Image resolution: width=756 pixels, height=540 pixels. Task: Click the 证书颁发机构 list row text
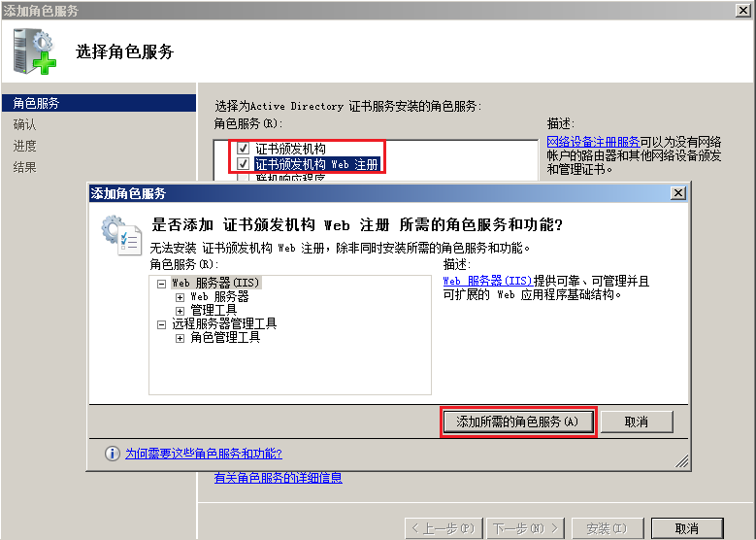pyautogui.click(x=290, y=149)
